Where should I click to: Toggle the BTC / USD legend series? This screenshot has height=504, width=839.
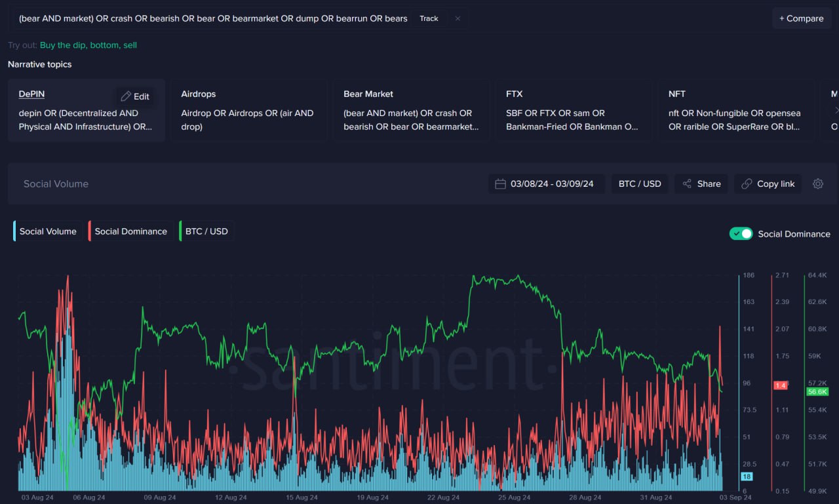[x=206, y=231]
